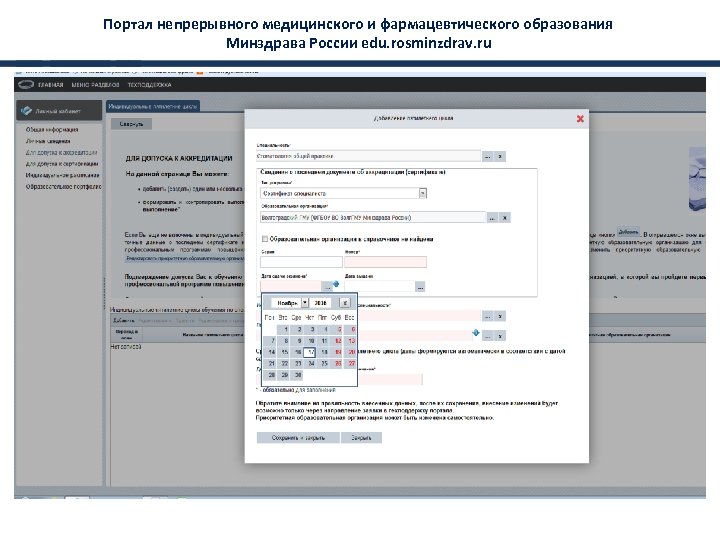Open МЕНЮ РАЗДЕЛОВ in top menu
The height and width of the screenshot is (540, 720).
point(96,85)
